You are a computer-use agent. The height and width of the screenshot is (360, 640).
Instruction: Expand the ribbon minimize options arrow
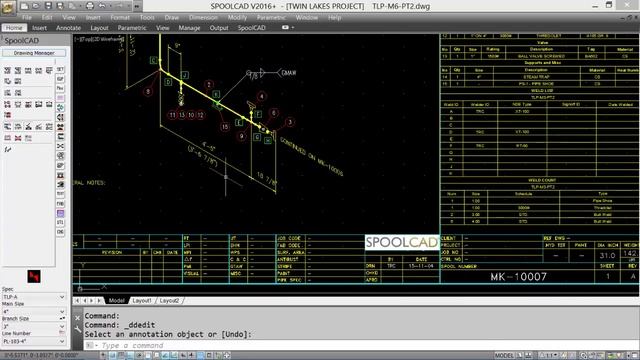click(x=293, y=28)
